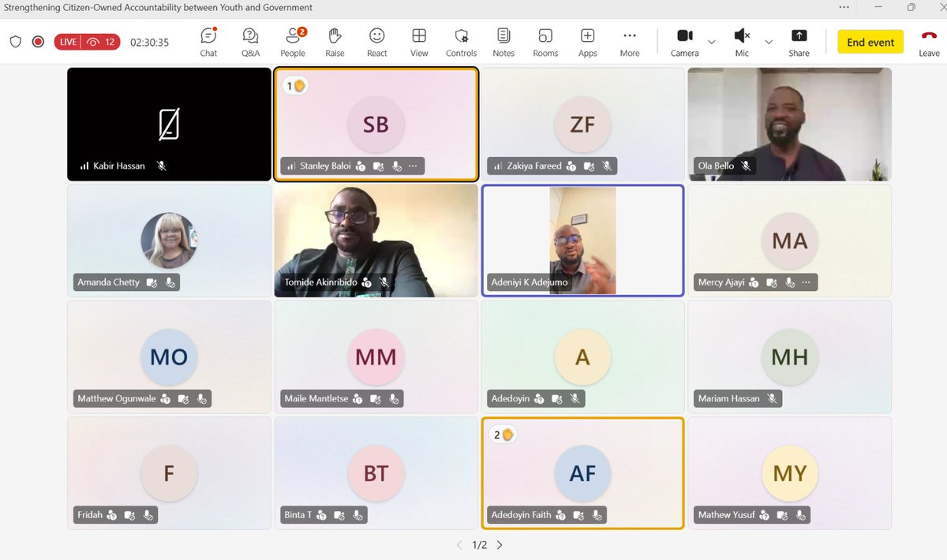This screenshot has width=947, height=560.
Task: Click the BT avatar of Binta T
Action: [376, 473]
